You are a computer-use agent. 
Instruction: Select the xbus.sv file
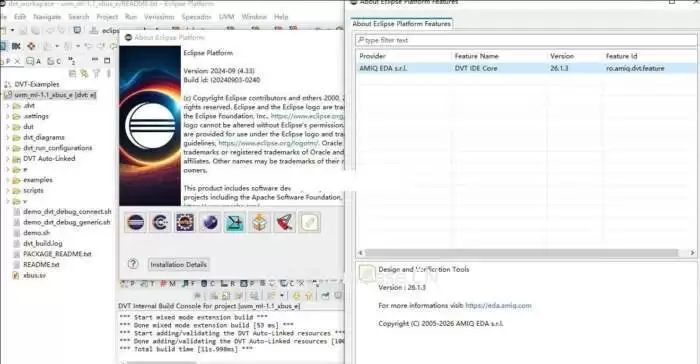pos(34,275)
